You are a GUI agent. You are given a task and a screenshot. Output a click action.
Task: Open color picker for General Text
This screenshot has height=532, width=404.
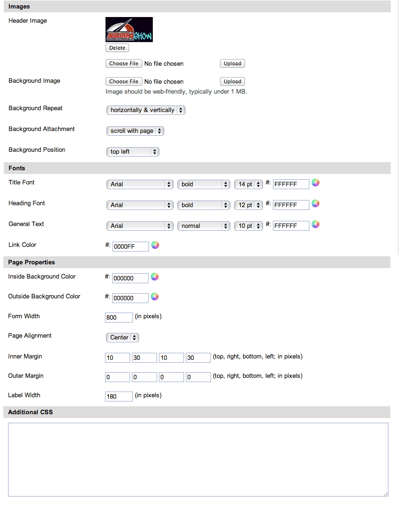[x=316, y=225]
